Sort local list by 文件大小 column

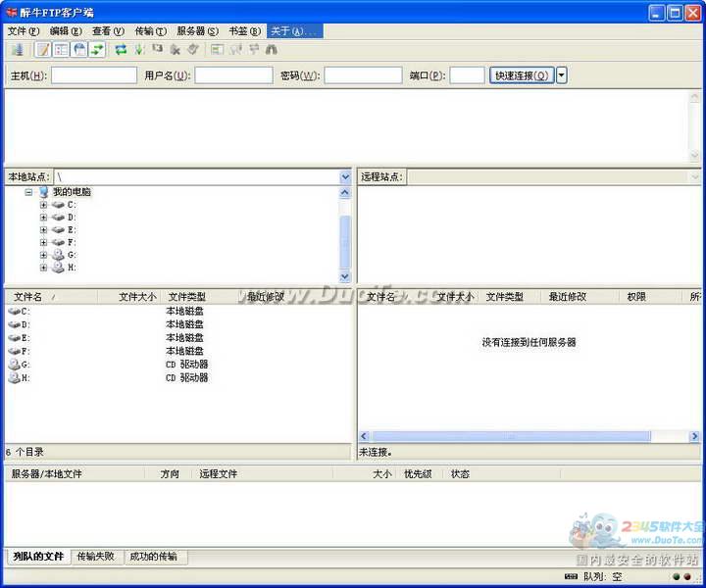(129, 297)
